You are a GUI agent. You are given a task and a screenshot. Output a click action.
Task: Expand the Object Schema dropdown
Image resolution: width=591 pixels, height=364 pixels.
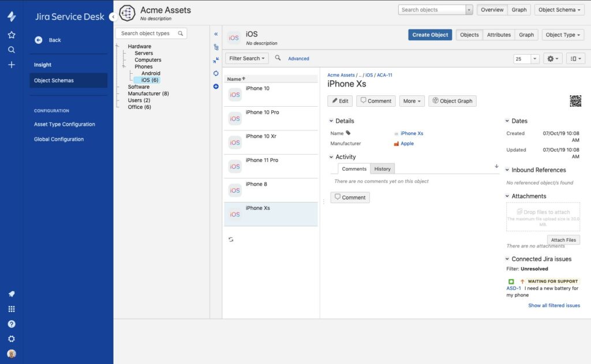click(559, 10)
